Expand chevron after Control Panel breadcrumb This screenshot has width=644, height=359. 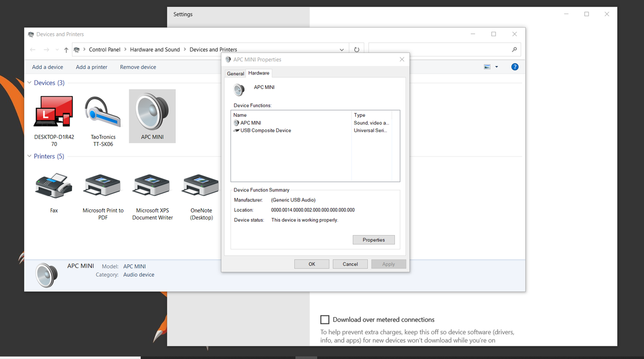(125, 49)
